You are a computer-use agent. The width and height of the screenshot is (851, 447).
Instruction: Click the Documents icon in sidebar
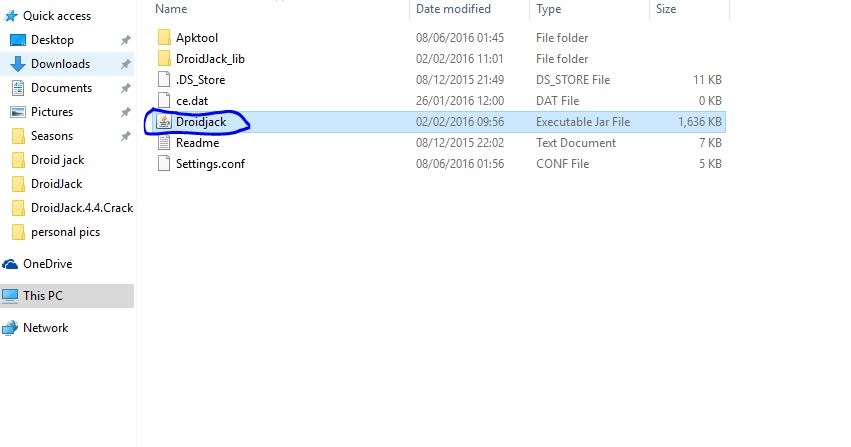[18, 88]
